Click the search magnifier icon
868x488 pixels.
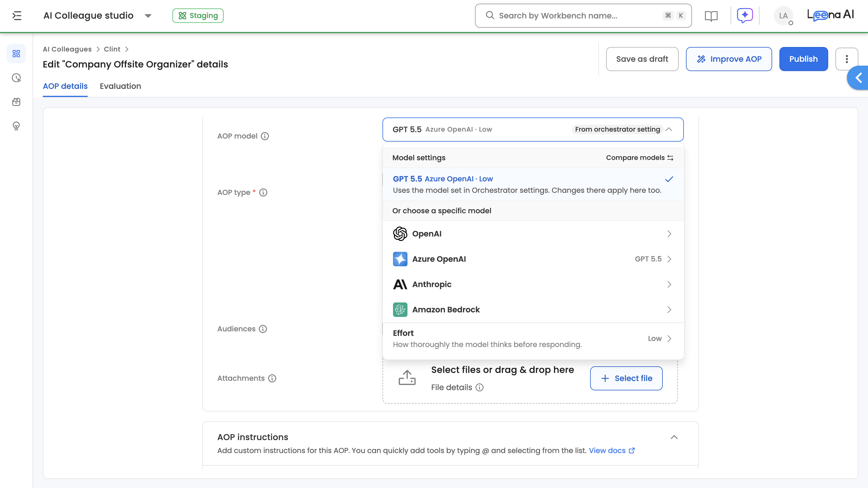click(490, 15)
